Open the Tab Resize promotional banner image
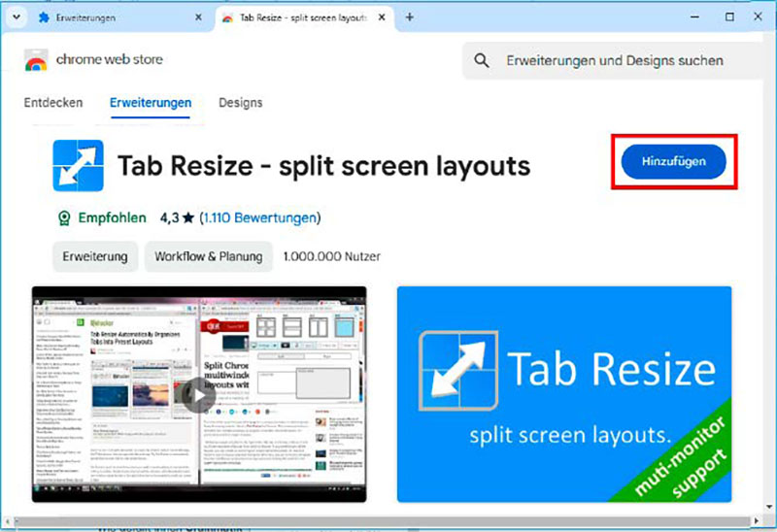The image size is (777, 532). 564,394
